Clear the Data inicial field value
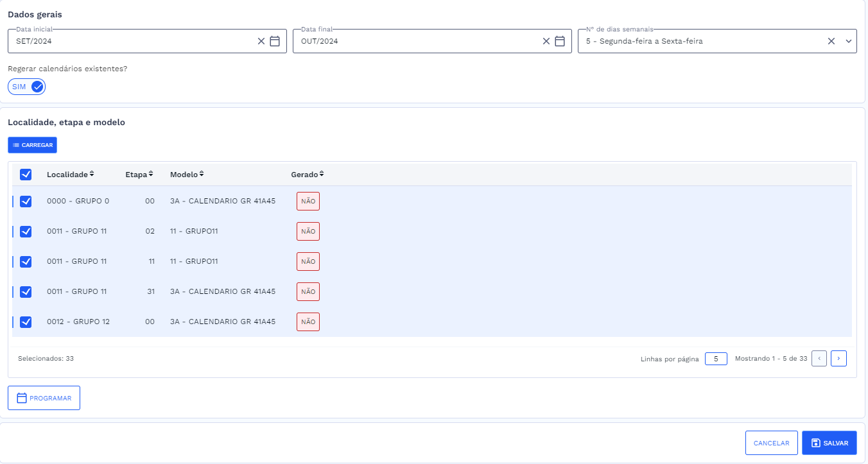Screen dimensions: 868x464 click(261, 41)
